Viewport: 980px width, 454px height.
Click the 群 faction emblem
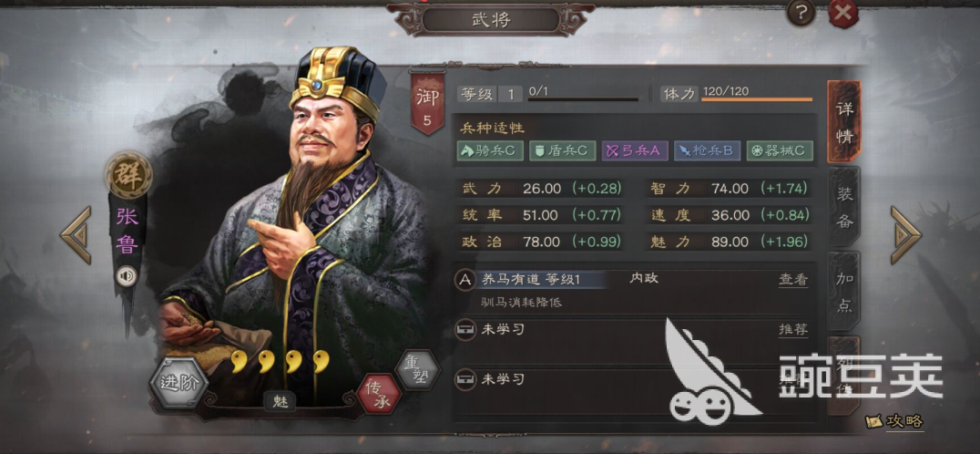point(128,175)
